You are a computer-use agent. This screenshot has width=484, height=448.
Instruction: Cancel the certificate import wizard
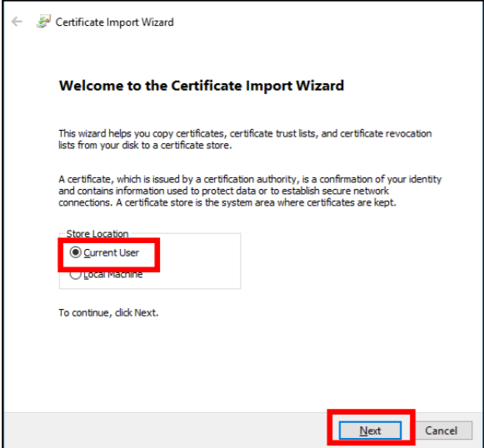pos(441,431)
